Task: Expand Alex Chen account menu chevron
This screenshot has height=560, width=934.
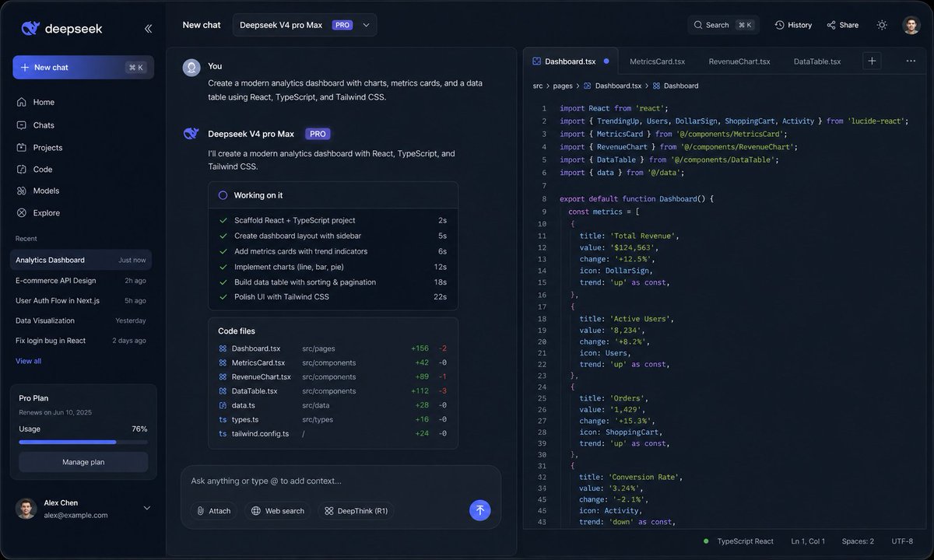Action: [147, 509]
